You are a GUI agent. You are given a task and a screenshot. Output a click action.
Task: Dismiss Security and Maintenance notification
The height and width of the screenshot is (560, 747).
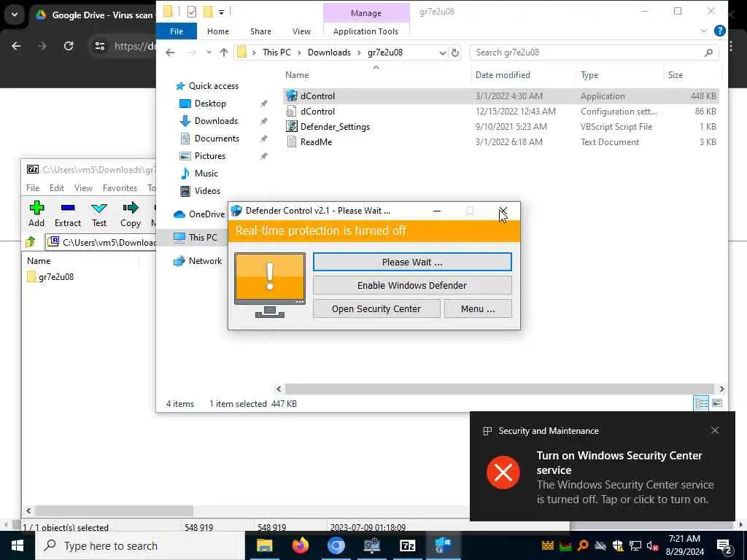714,430
